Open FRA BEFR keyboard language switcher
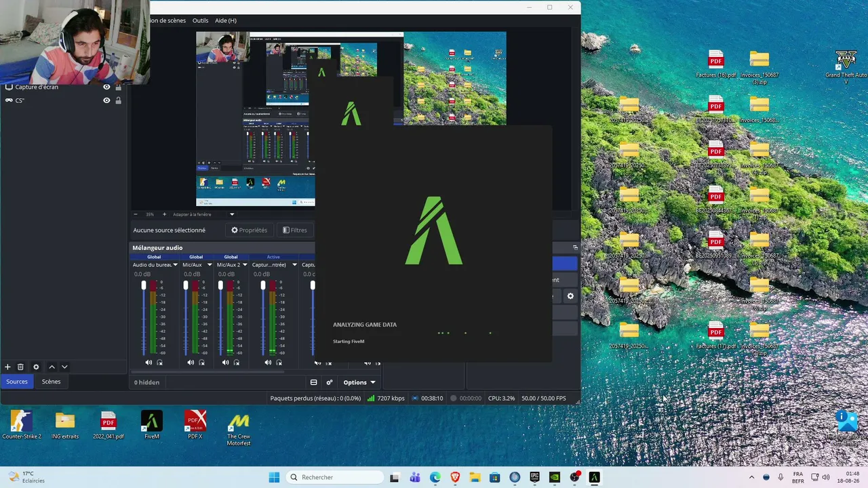The width and height of the screenshot is (868, 488). pos(798,477)
